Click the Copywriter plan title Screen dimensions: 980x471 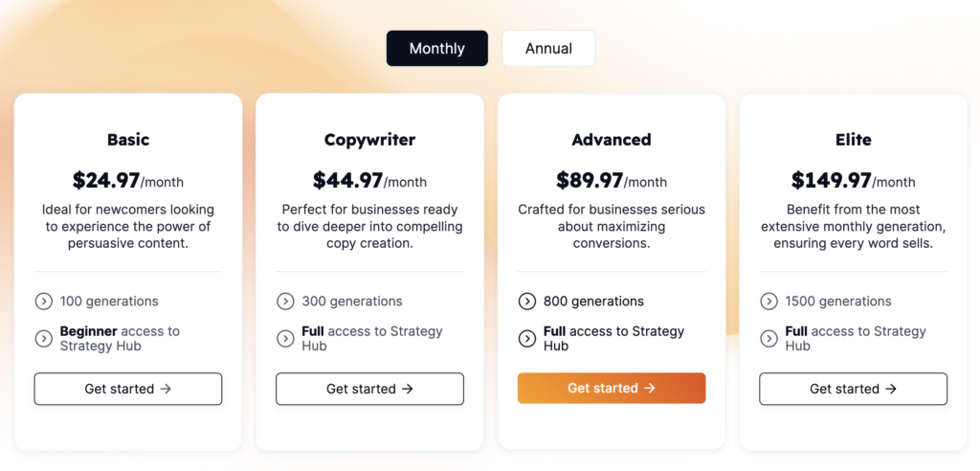point(370,140)
